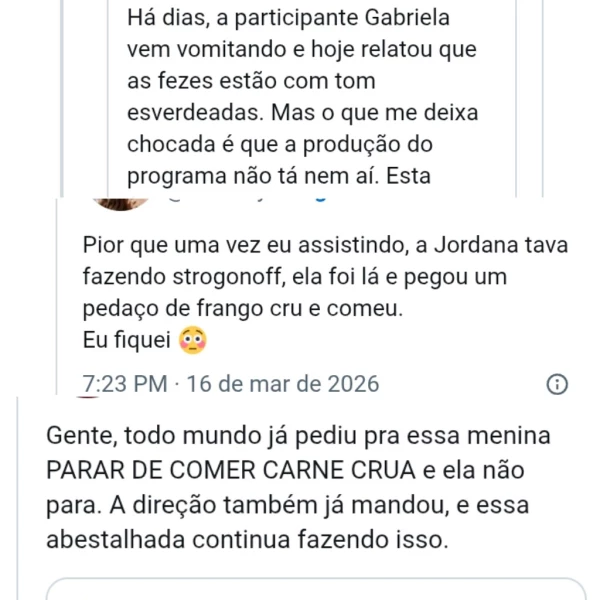The width and height of the screenshot is (600, 600).
Task: Click the info icon beside the timestamp
Action: pyautogui.click(x=558, y=384)
